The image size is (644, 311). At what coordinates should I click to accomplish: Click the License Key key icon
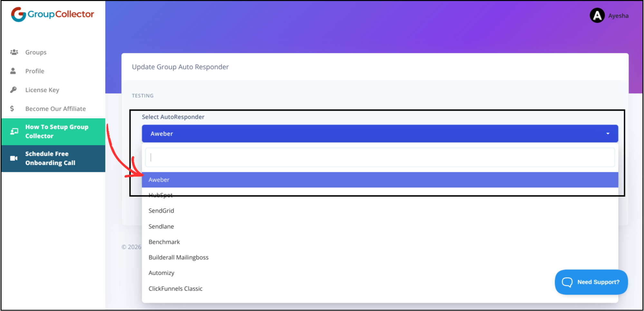point(13,90)
